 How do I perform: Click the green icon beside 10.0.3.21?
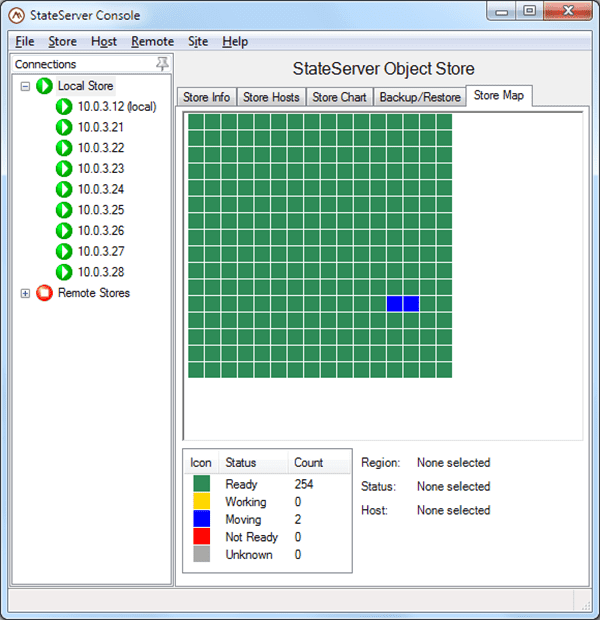[x=64, y=127]
